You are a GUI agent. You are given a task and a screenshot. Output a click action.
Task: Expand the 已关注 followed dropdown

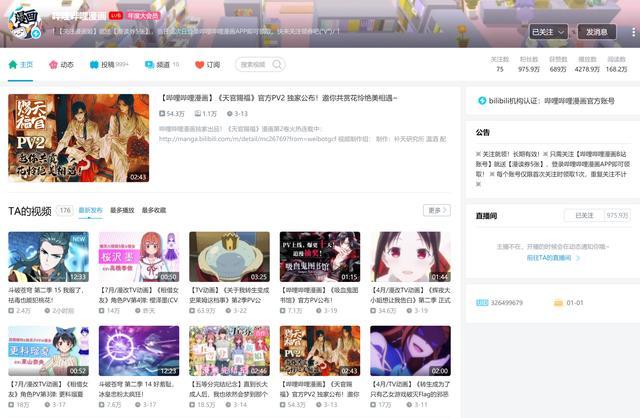548,32
